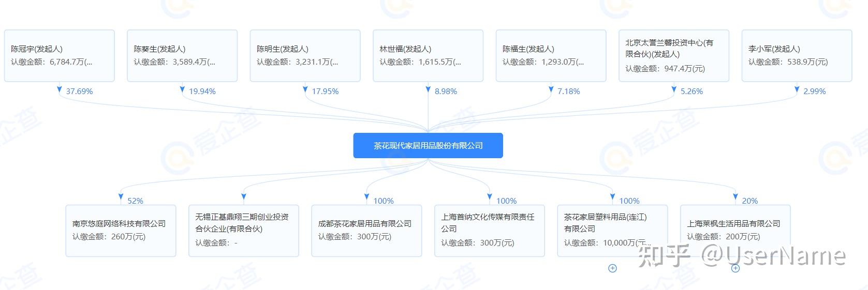Screen dimensions: 868x290
Task: Click the 2.99% shareholding label
Action: [x=815, y=91]
